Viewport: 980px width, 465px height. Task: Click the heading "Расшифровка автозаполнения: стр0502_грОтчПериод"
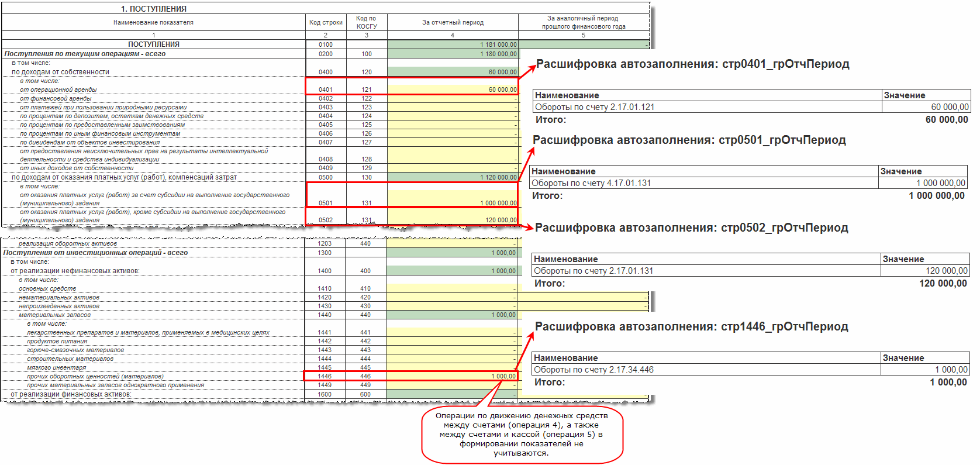692,228
